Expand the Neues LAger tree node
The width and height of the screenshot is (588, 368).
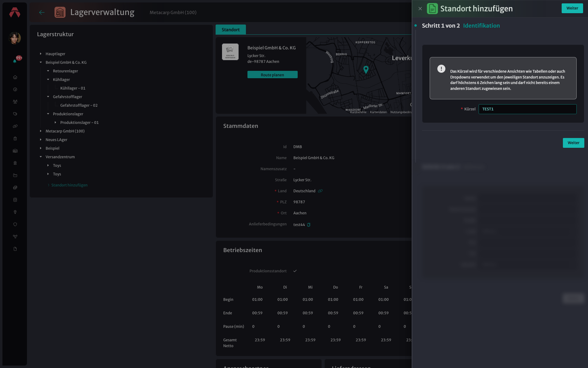[x=41, y=140]
